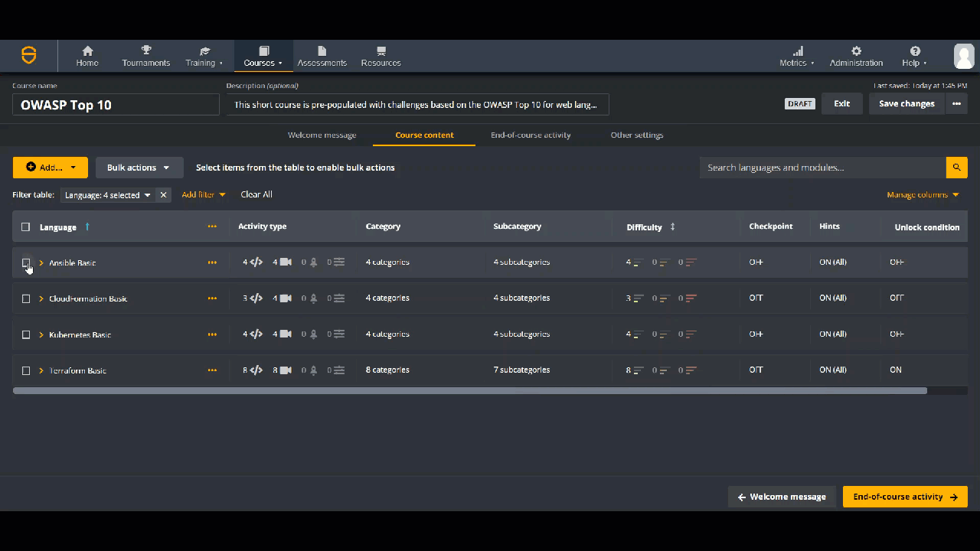
Task: Click Ansible Basic Hints ON (All)
Action: coord(833,262)
